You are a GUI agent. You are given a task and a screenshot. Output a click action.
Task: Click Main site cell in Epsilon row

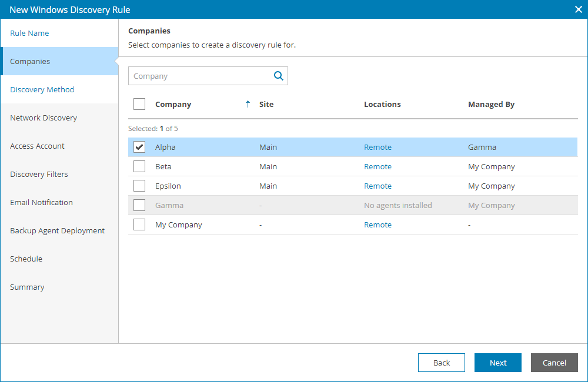coord(268,186)
